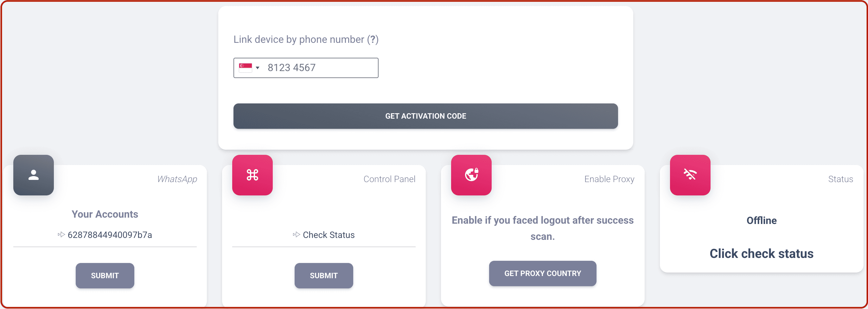Click Get Activation Code button
This screenshot has width=868, height=309.
[425, 116]
